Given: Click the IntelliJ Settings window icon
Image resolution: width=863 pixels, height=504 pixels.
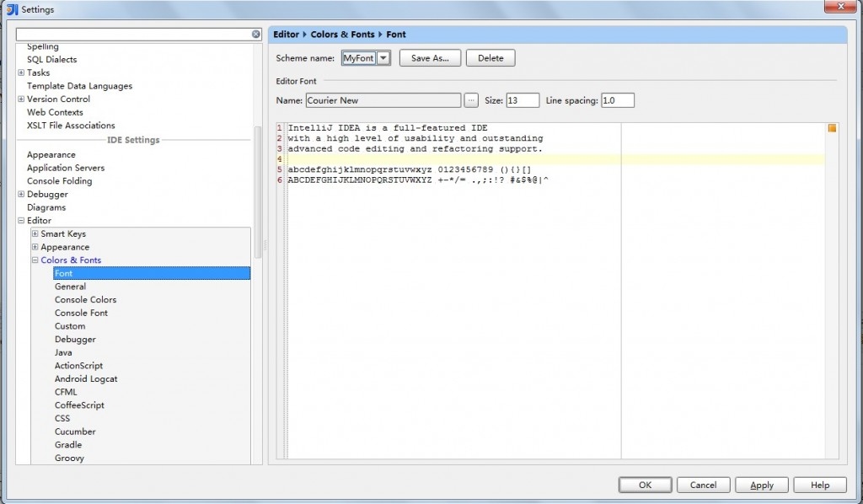Looking at the screenshot, I should pyautogui.click(x=12, y=9).
